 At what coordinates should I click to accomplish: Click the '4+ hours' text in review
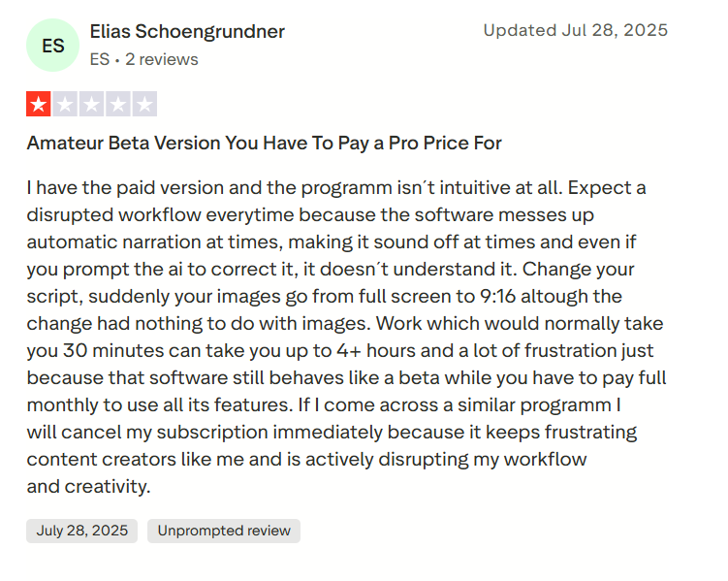[x=376, y=351]
